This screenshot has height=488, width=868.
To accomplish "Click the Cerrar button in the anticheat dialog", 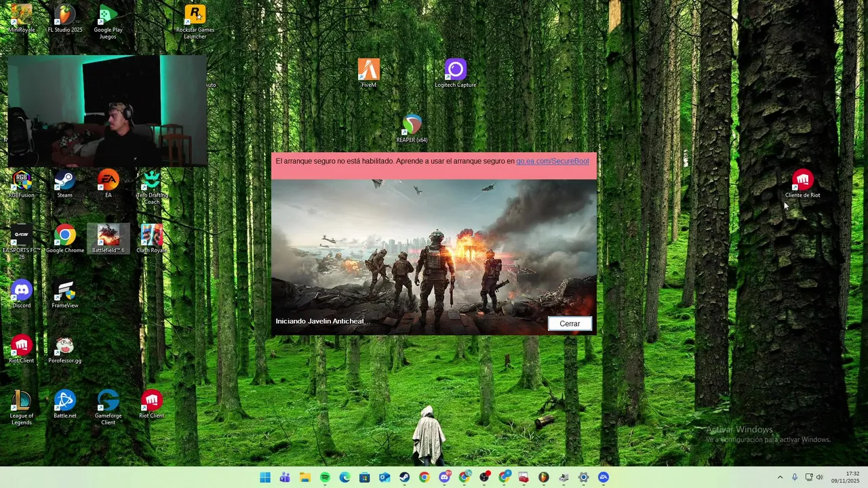I will (x=570, y=323).
